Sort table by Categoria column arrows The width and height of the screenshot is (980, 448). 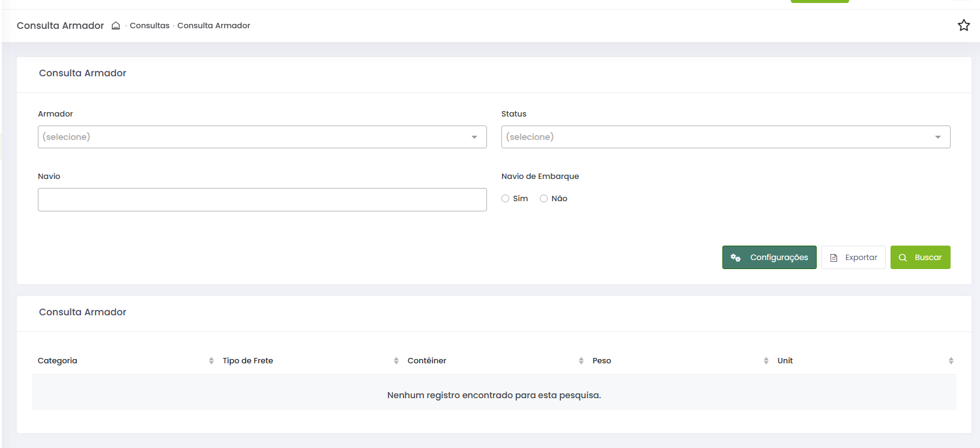coord(211,360)
